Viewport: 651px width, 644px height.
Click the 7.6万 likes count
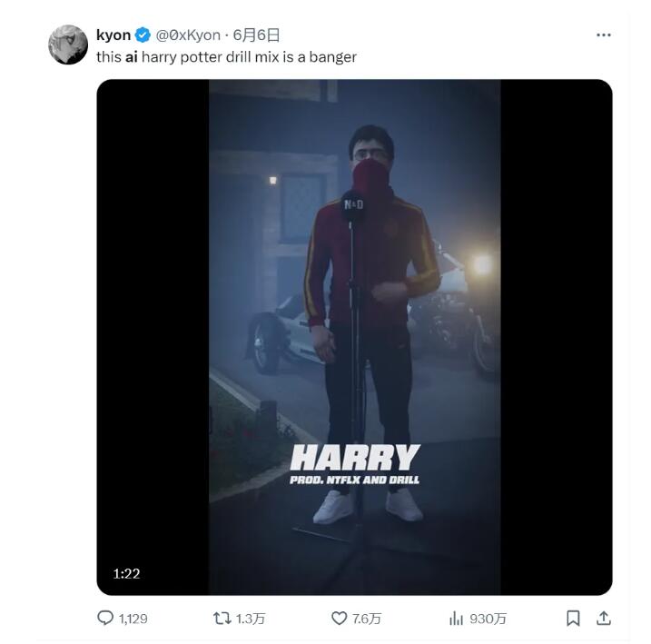tap(367, 619)
